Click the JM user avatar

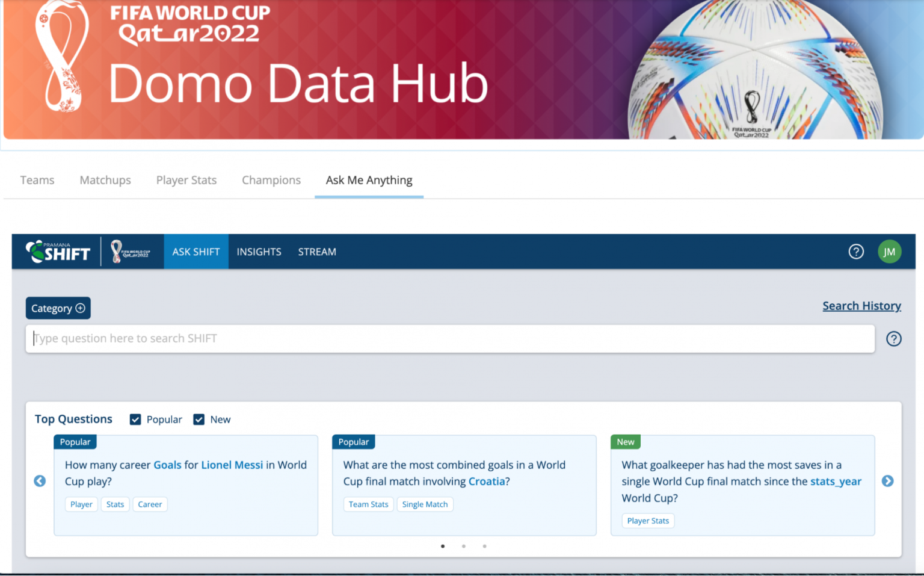(890, 252)
